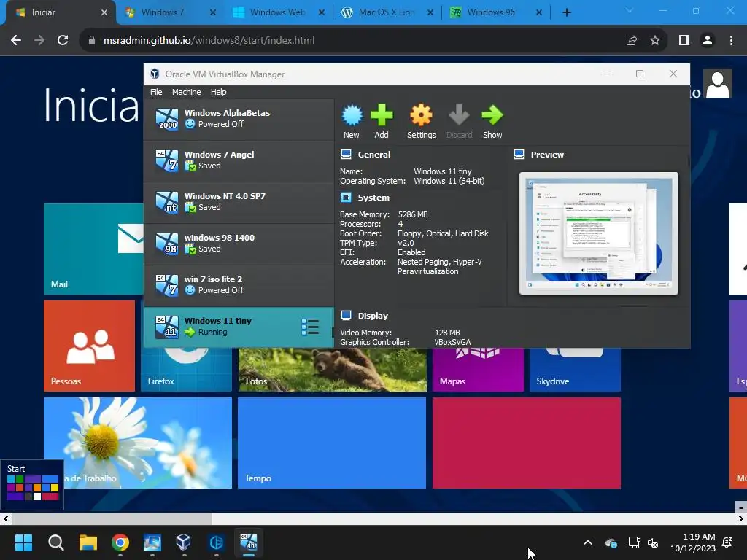Open taskbar Search icon
747x560 pixels.
55,542
